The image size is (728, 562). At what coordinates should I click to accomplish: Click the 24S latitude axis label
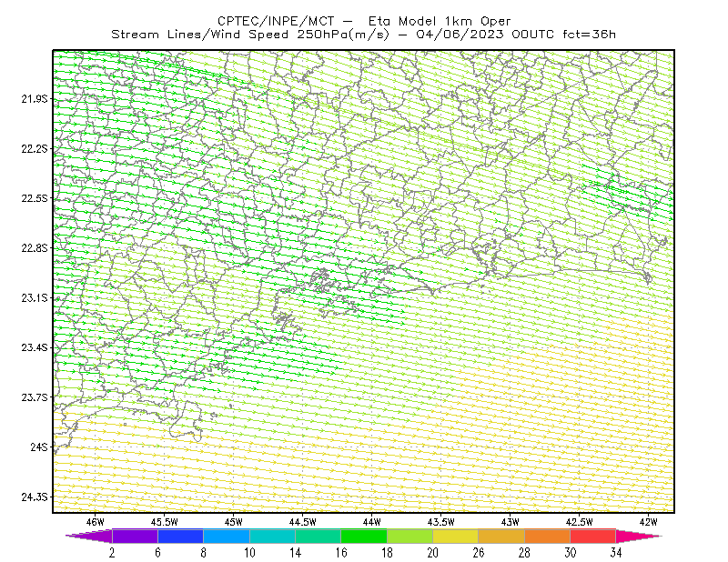click(39, 447)
